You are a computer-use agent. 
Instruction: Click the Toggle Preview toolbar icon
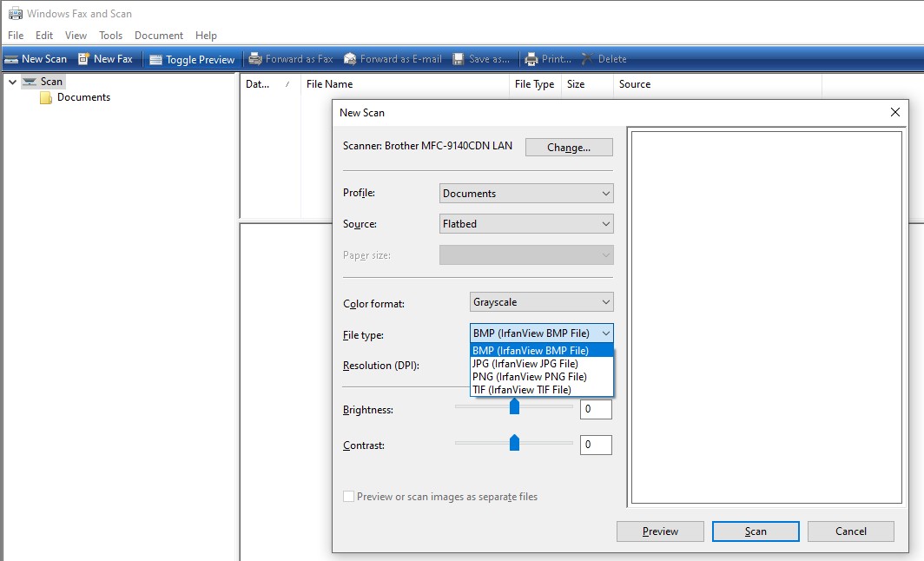[156, 60]
